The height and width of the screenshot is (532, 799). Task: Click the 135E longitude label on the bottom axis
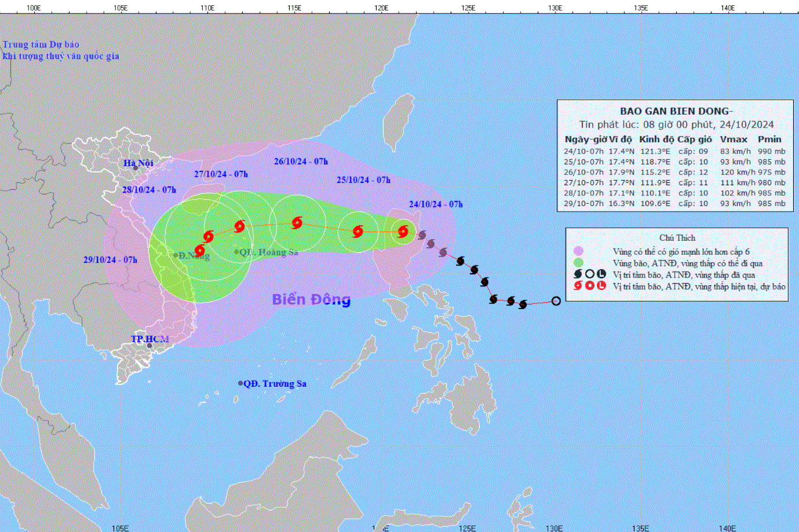click(x=640, y=527)
